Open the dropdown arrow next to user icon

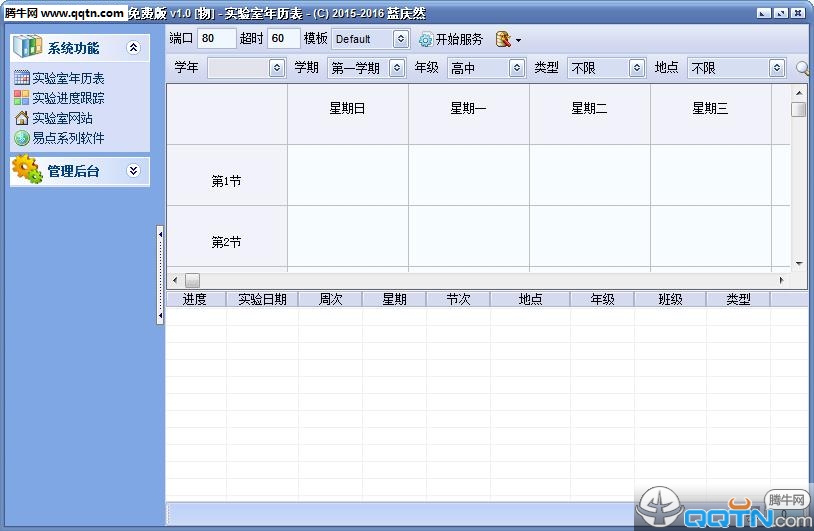(518, 40)
